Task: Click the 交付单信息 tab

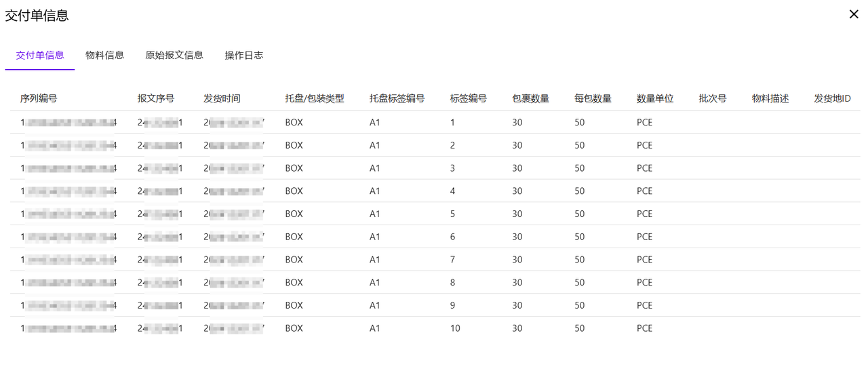Action: tap(40, 56)
